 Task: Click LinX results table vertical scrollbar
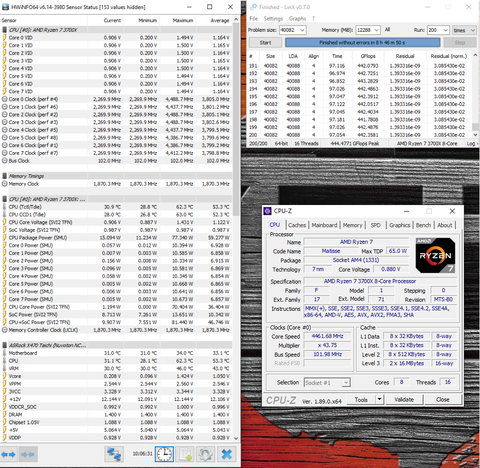[475, 127]
